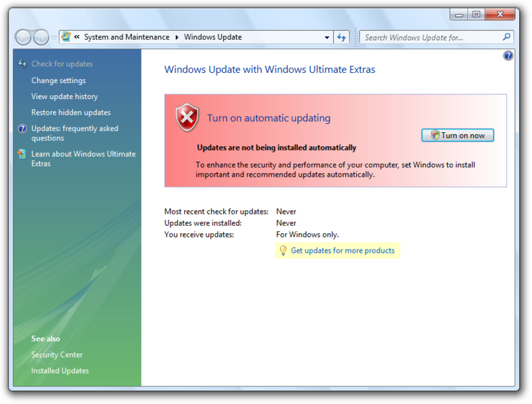Open Get updates for more products

pyautogui.click(x=343, y=250)
